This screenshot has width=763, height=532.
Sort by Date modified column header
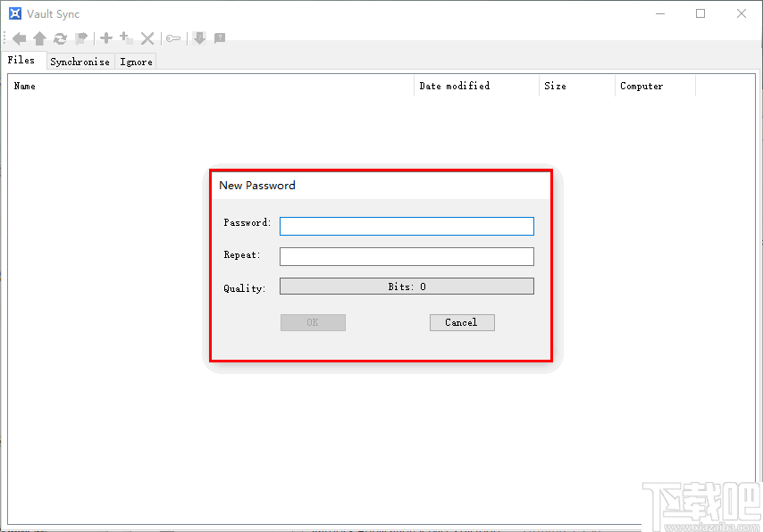pyautogui.click(x=476, y=86)
